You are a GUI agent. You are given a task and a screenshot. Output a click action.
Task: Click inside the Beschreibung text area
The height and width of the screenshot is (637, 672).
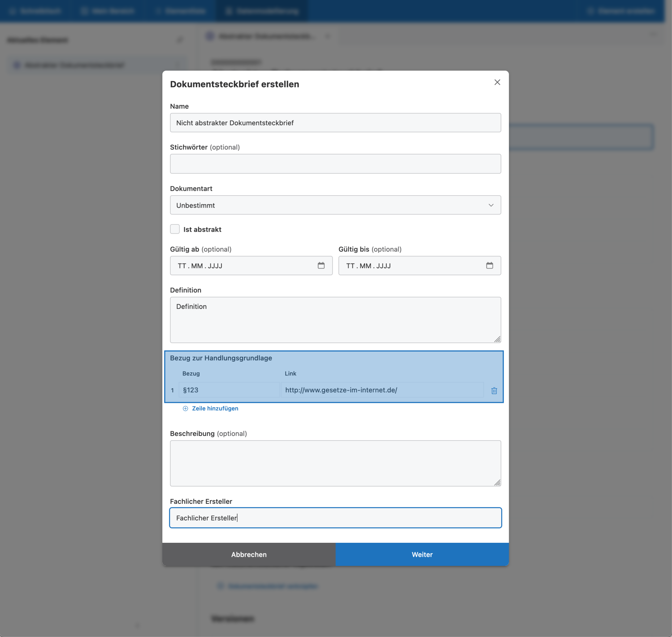point(335,463)
